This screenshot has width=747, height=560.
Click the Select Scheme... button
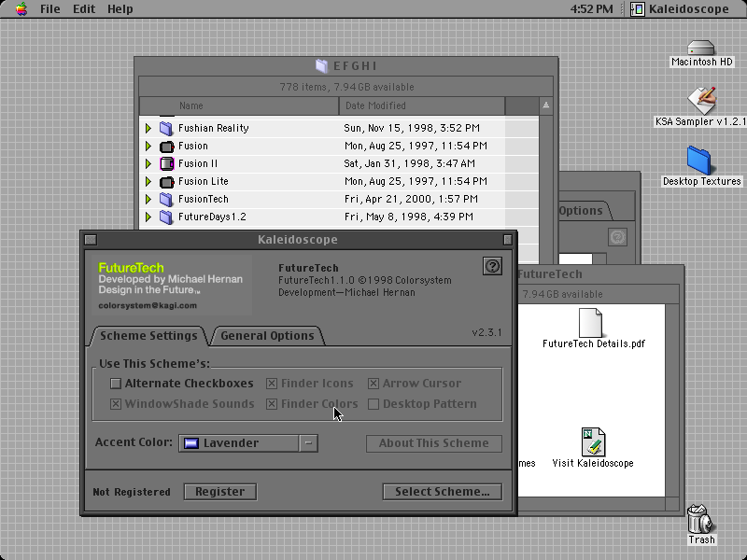[x=442, y=492]
